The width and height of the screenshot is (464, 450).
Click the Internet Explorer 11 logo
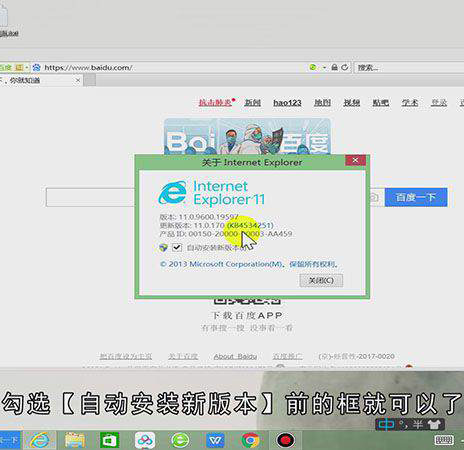(x=211, y=193)
